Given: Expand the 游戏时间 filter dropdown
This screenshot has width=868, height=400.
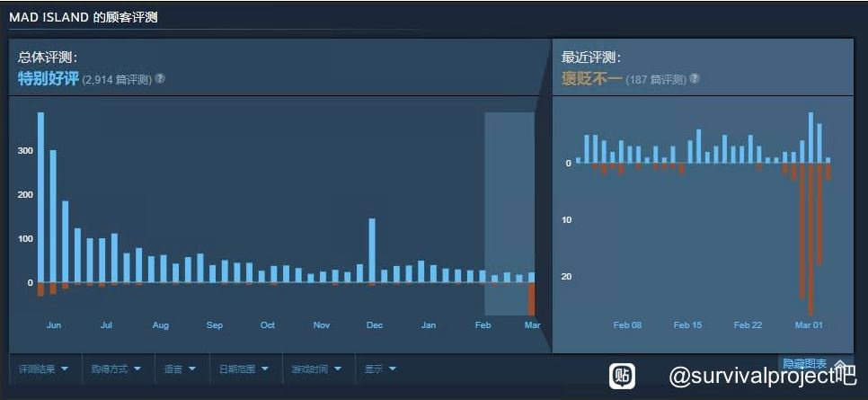Looking at the screenshot, I should click(x=316, y=369).
